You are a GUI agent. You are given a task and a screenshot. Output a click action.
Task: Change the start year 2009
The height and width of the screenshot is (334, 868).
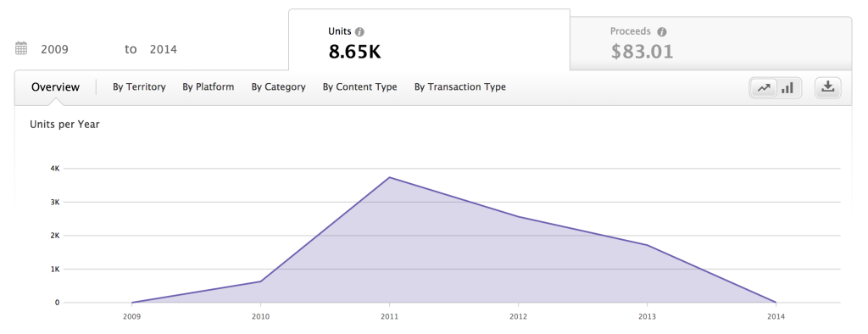pyautogui.click(x=54, y=49)
